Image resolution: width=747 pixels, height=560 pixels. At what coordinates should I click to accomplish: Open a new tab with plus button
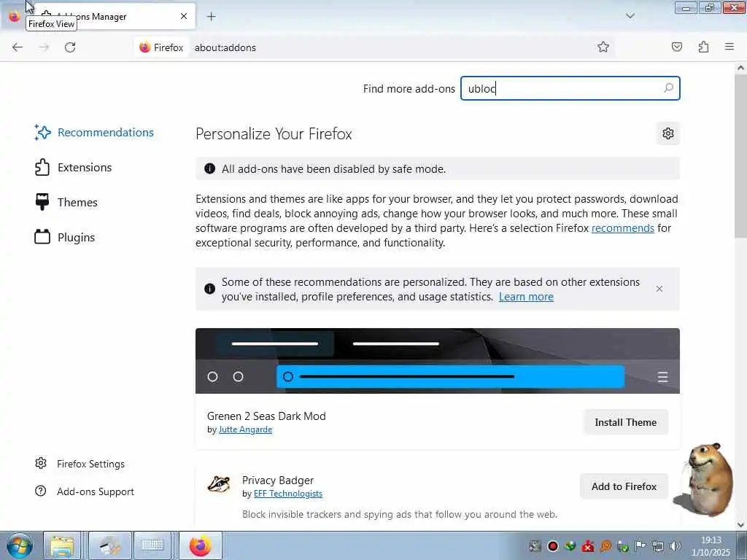pos(211,17)
